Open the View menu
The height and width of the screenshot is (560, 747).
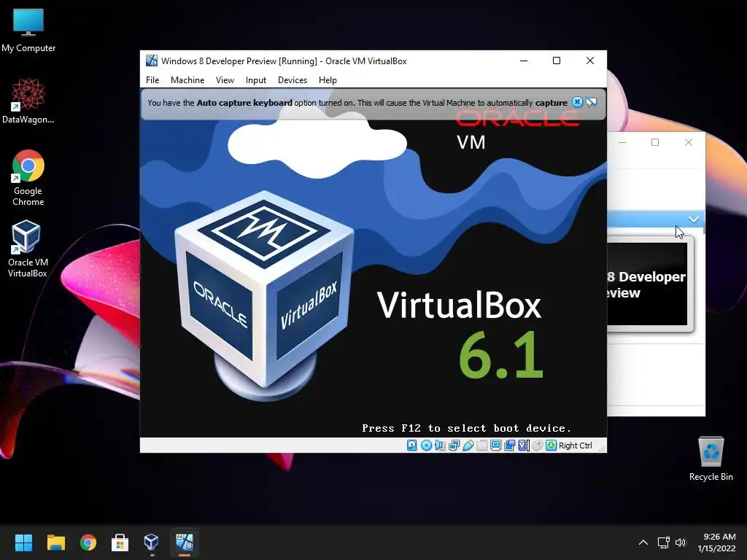tap(225, 80)
